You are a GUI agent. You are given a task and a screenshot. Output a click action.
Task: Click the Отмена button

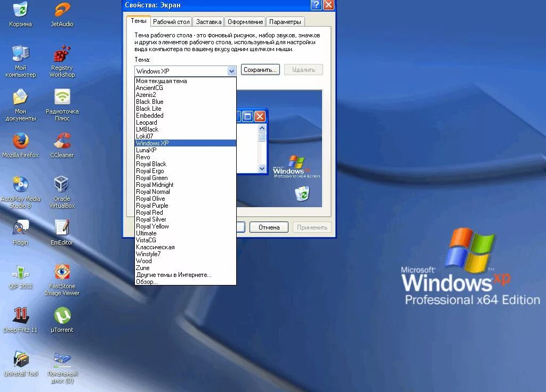tap(269, 227)
